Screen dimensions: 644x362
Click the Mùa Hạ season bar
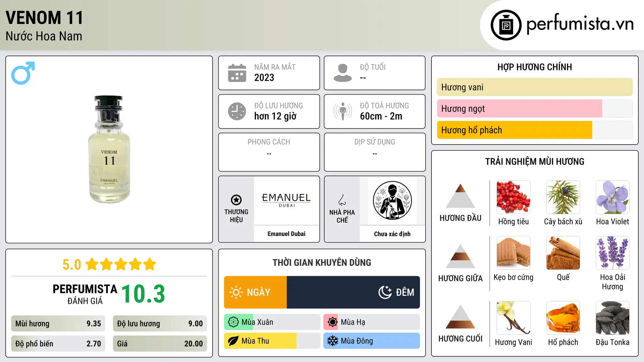point(372,322)
